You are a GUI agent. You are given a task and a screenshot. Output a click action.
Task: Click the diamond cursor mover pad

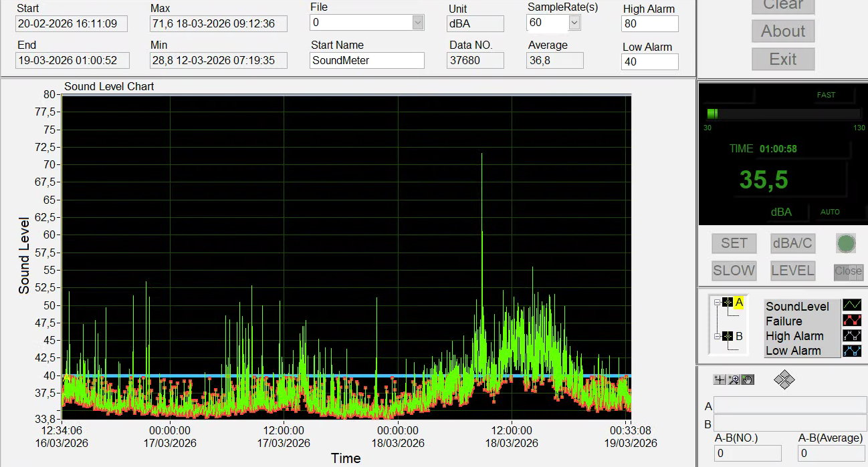pyautogui.click(x=784, y=380)
